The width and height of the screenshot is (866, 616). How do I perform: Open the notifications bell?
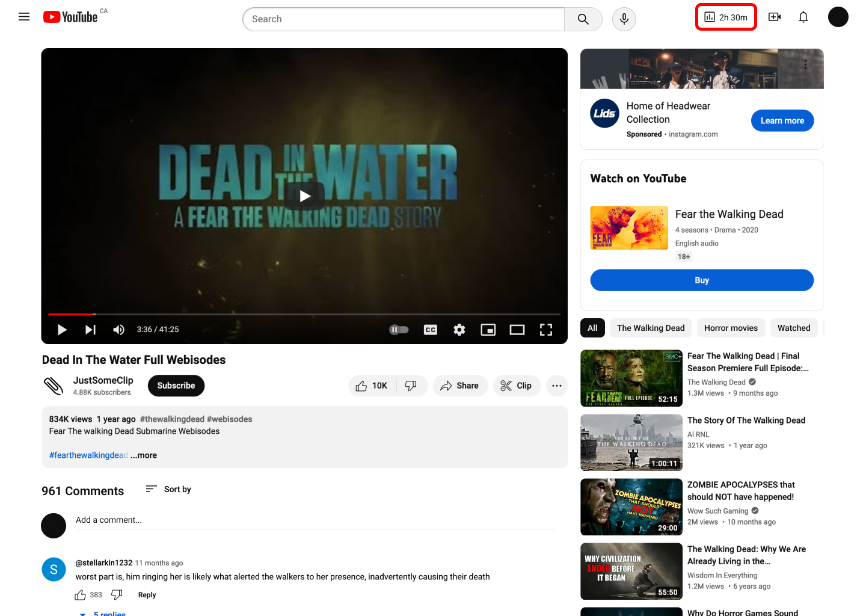click(803, 17)
